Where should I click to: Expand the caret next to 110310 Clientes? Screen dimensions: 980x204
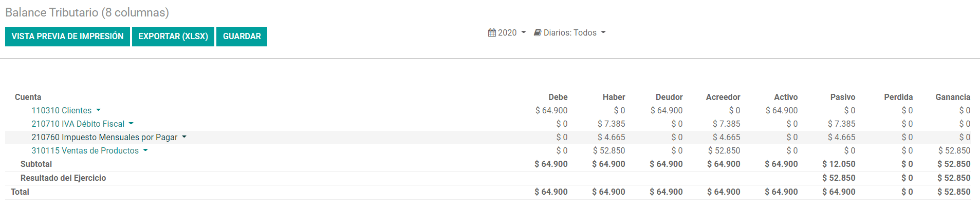point(98,110)
